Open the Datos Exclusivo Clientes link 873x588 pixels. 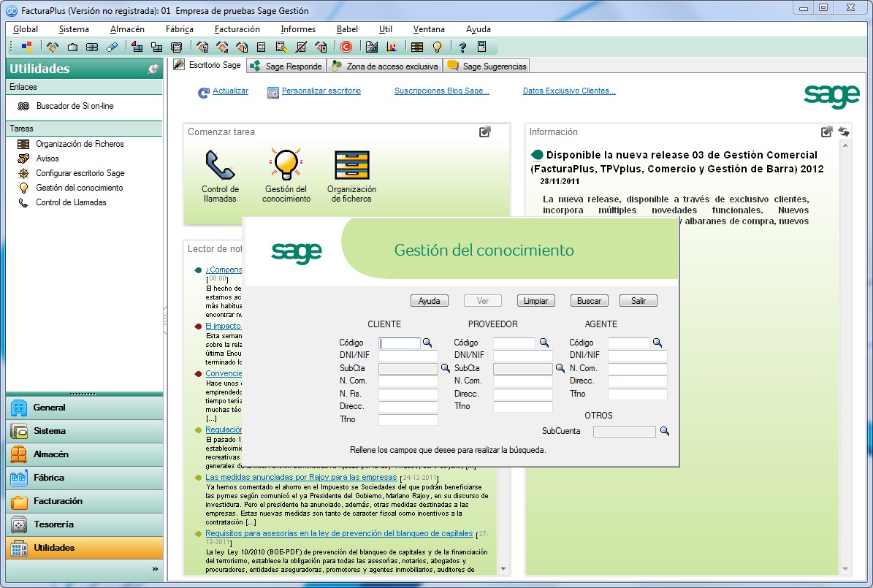(x=569, y=91)
